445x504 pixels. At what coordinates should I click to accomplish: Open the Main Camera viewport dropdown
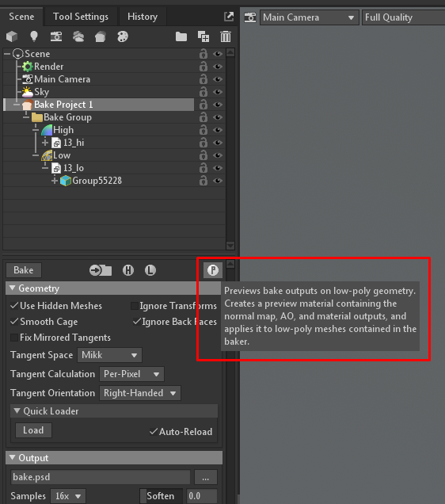coord(309,17)
